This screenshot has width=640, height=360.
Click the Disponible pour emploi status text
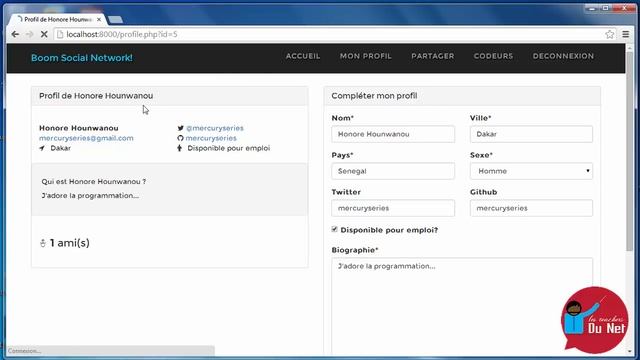(229, 148)
